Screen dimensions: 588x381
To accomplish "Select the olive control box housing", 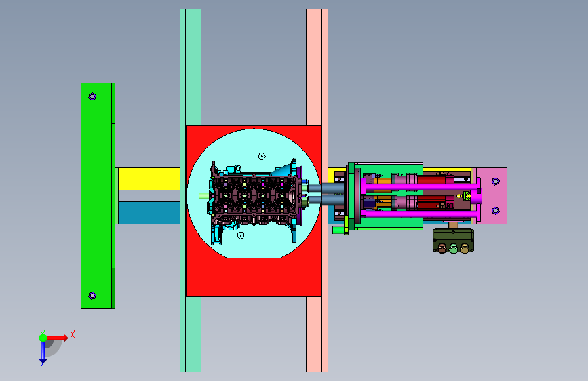I will tap(453, 240).
